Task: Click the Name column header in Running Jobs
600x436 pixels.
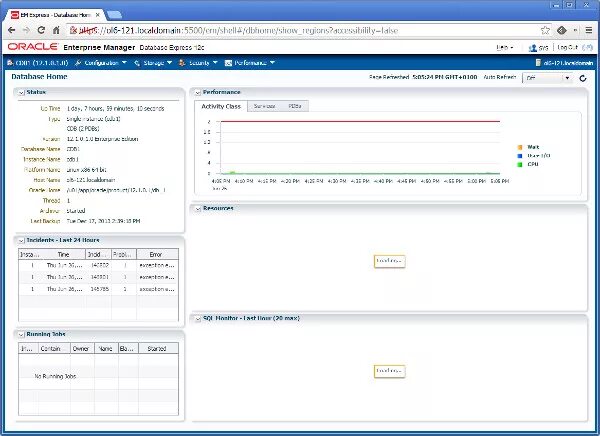Action: click(106, 349)
